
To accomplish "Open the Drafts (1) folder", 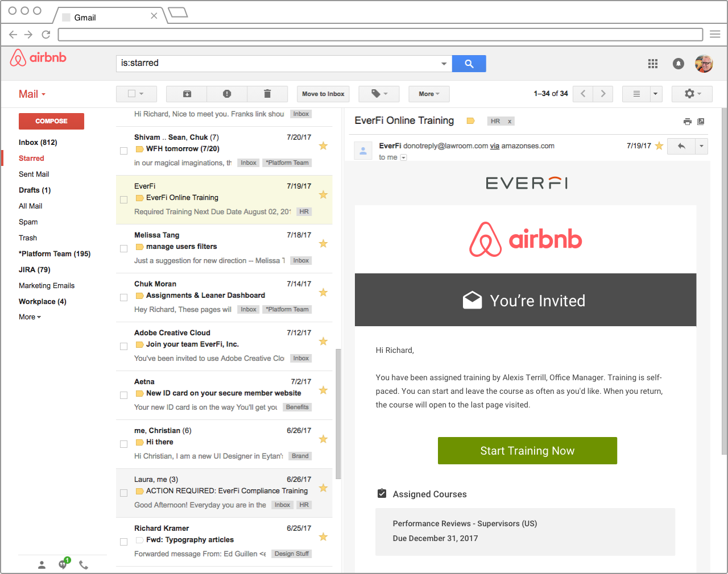I will click(35, 190).
